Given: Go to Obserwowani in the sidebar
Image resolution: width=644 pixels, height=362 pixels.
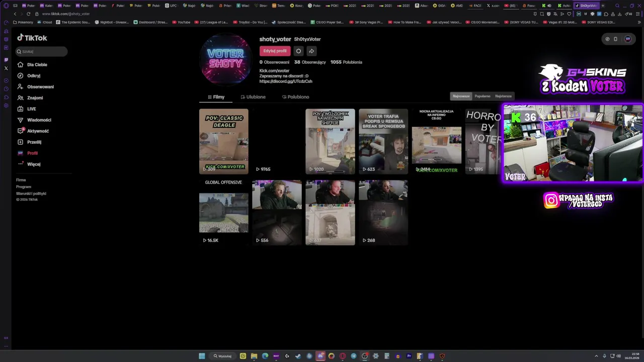Looking at the screenshot, I should click(35, 87).
